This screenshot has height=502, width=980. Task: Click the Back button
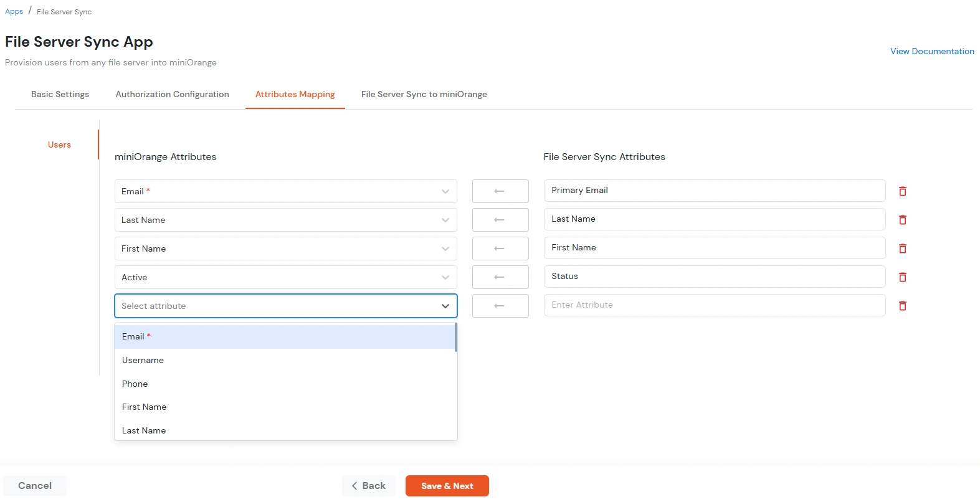tap(369, 486)
